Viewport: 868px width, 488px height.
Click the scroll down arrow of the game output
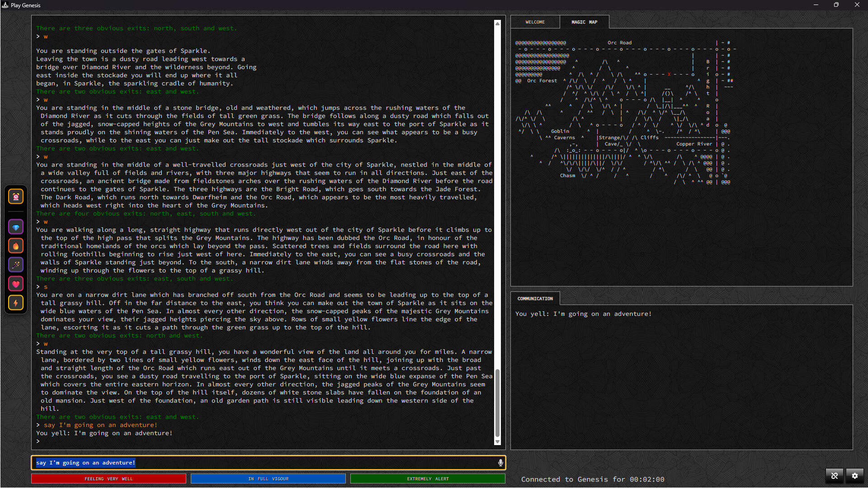point(498,442)
